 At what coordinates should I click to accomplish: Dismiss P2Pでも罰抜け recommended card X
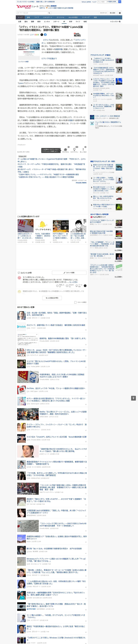coord(68,242)
